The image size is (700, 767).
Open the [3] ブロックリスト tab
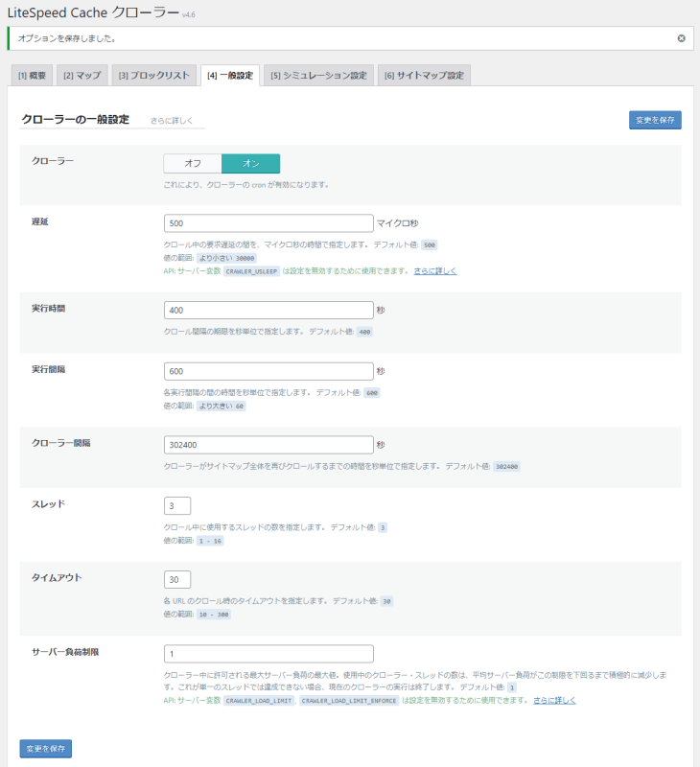pyautogui.click(x=152, y=75)
